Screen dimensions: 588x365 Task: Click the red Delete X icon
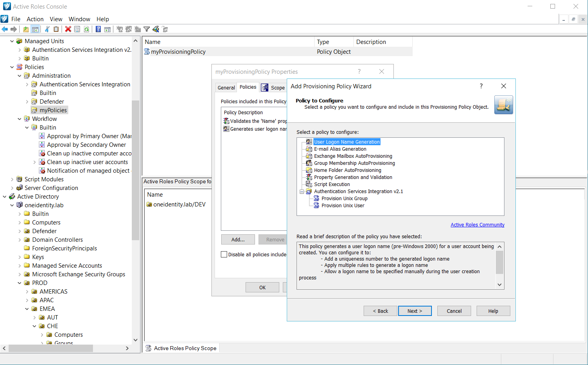[x=68, y=29]
